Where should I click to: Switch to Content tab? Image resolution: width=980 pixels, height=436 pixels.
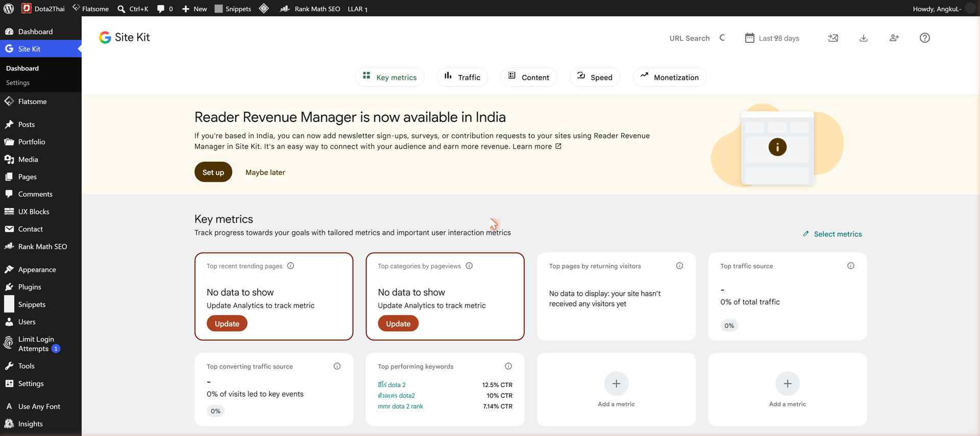[x=528, y=77]
